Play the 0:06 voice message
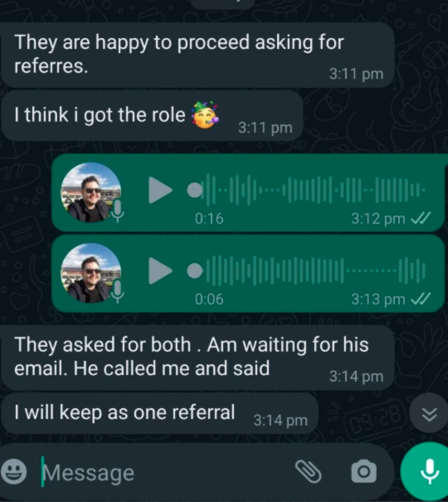This screenshot has height=502, width=448. tap(160, 271)
